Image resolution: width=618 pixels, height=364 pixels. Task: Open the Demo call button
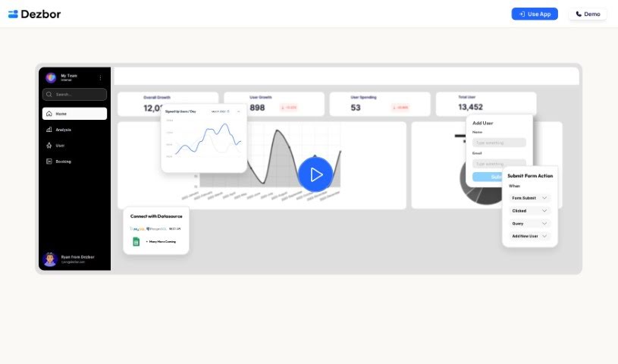pos(588,14)
